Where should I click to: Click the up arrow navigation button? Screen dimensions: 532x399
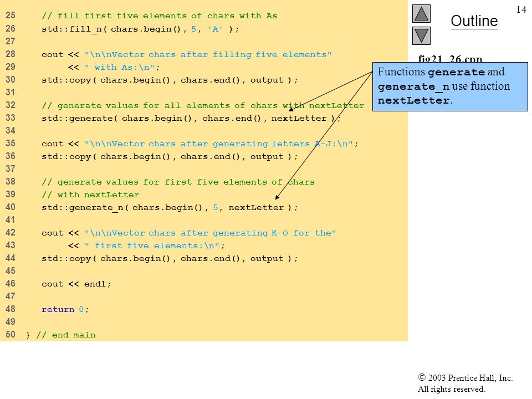pyautogui.click(x=421, y=14)
